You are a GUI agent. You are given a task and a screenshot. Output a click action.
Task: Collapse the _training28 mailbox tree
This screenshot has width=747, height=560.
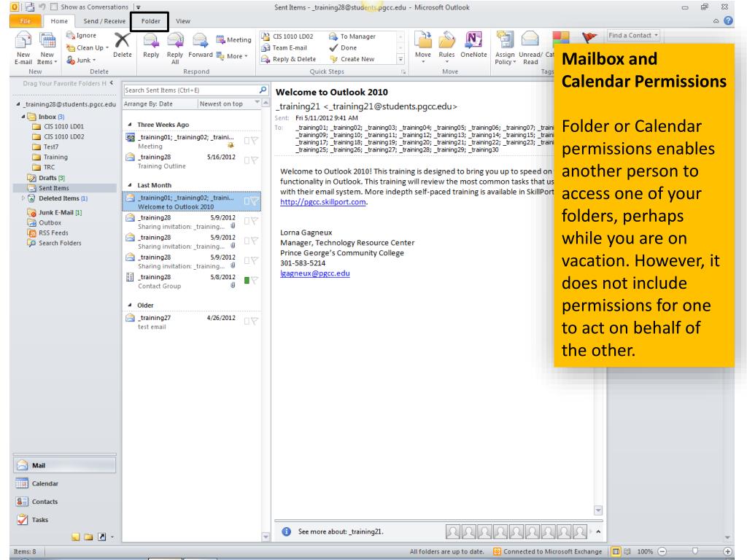(18, 104)
